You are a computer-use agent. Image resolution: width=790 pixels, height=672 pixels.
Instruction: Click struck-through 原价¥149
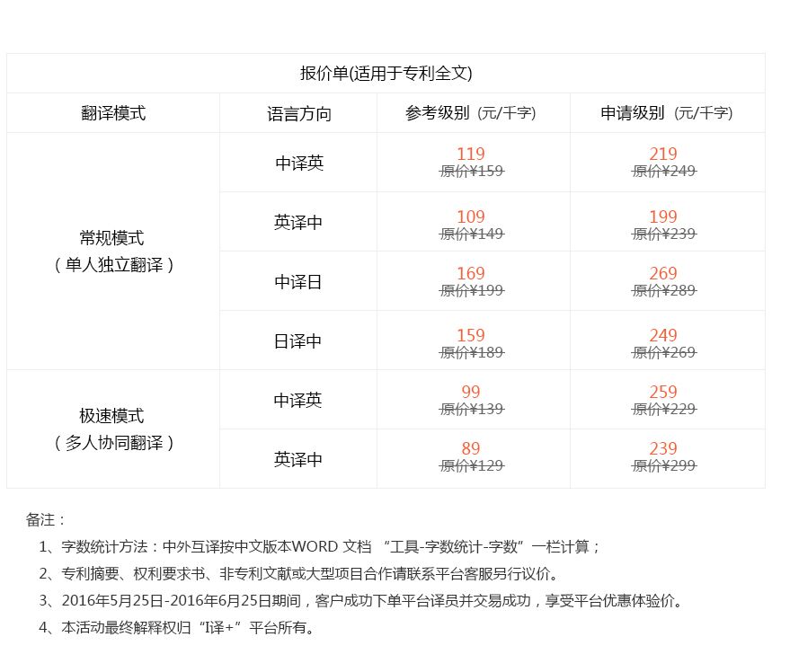(472, 234)
